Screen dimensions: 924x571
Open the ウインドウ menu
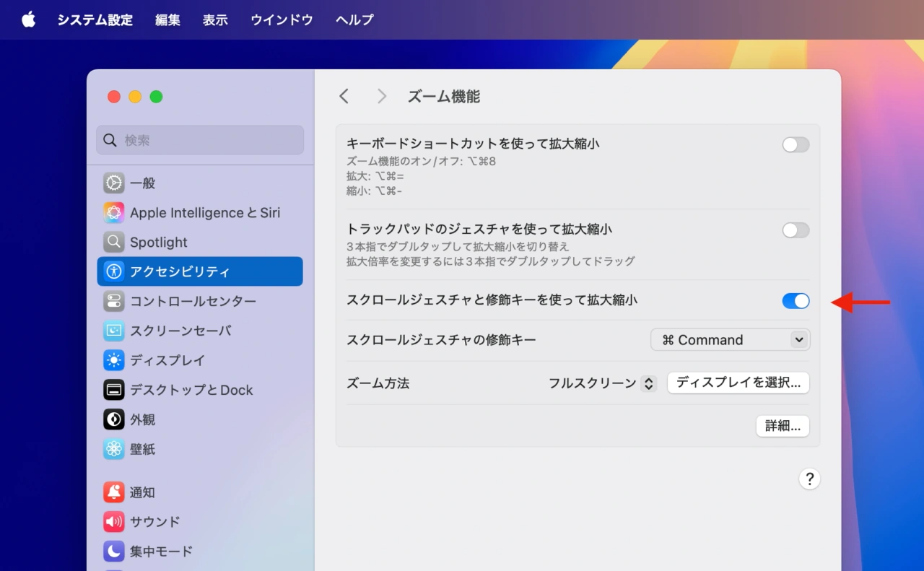tap(282, 19)
